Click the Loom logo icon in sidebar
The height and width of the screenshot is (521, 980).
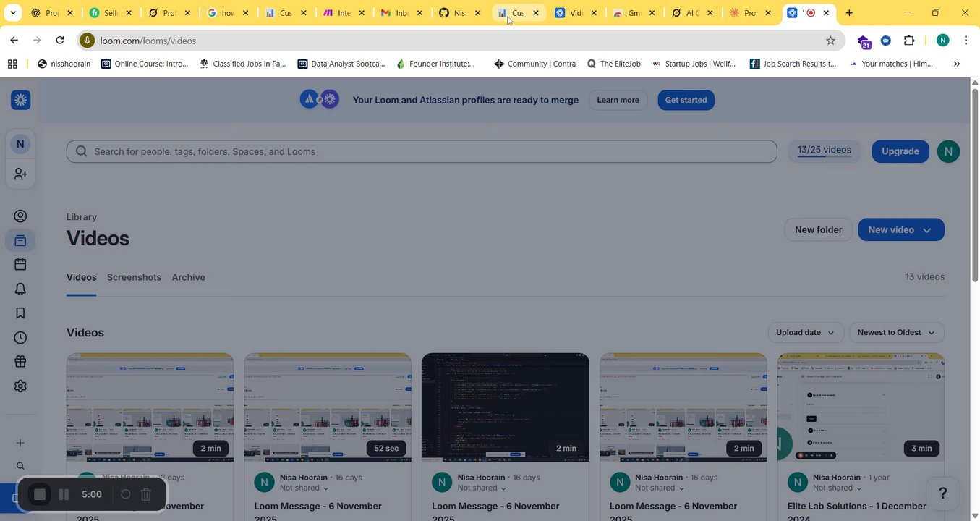pos(20,100)
